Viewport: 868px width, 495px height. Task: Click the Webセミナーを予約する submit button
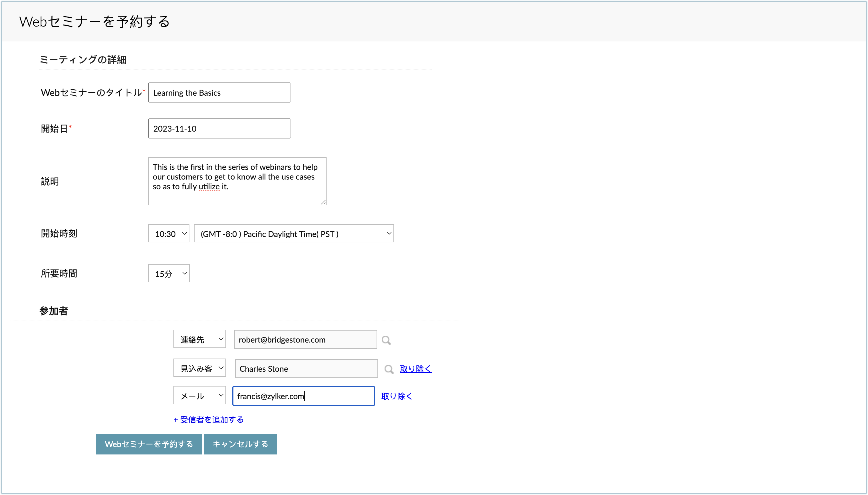[149, 444]
